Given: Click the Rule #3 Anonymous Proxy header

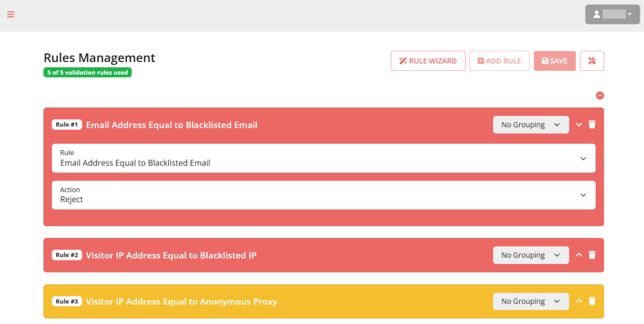Looking at the screenshot, I should [181, 302].
